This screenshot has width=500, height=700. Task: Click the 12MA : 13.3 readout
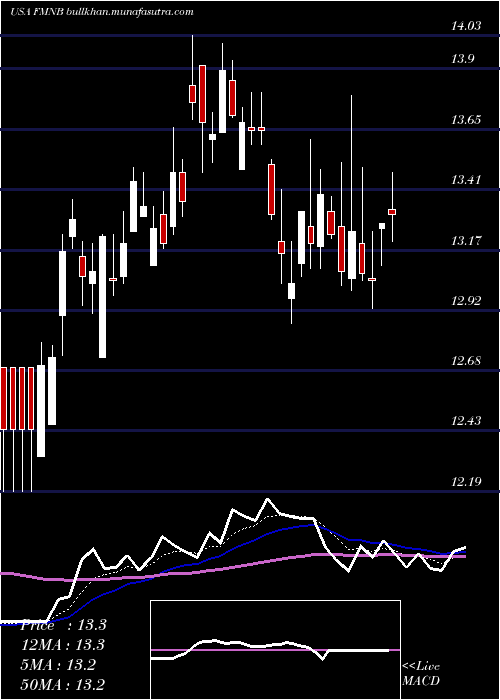[x=64, y=645]
